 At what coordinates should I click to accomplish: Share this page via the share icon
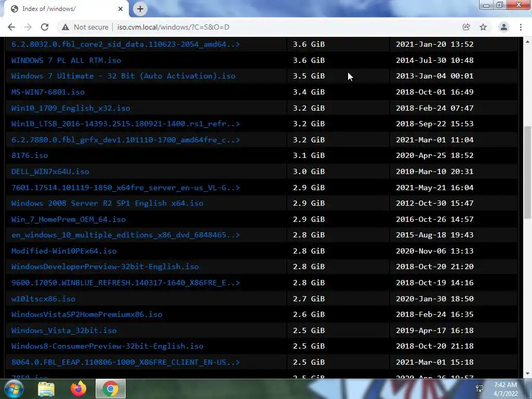click(x=466, y=27)
